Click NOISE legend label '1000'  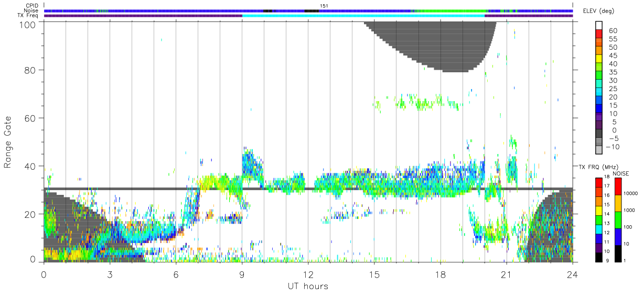pyautogui.click(x=629, y=210)
